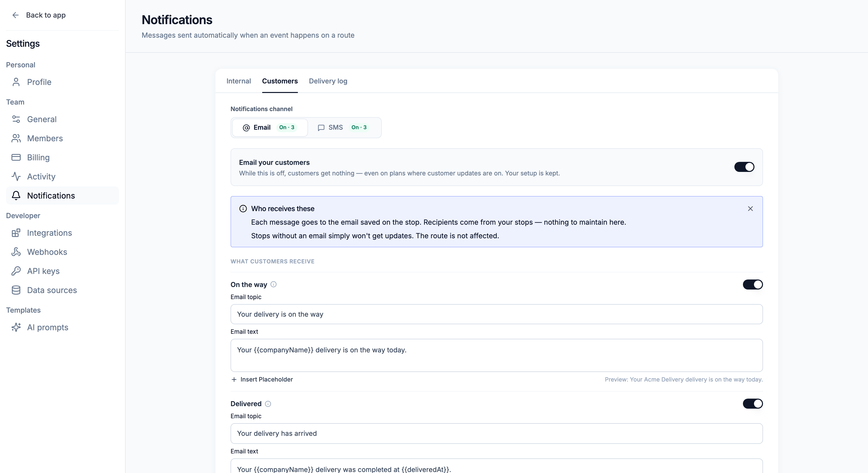
Task: Open the Members settings page
Action: tap(62, 138)
